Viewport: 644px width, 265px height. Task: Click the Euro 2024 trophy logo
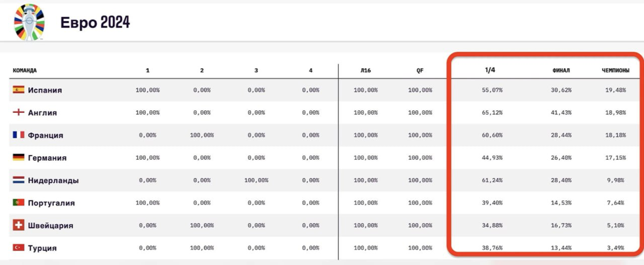click(x=29, y=23)
